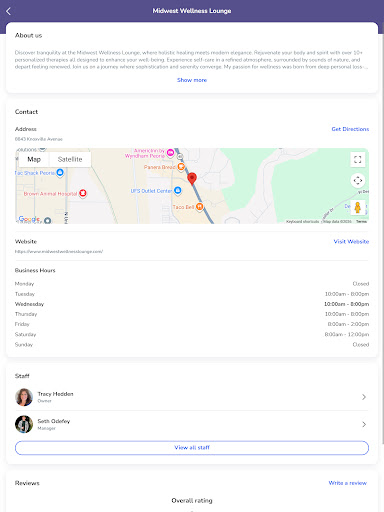Click Saturday 8:00am - 12:00pm hours
The width and height of the screenshot is (384, 512).
tap(347, 334)
